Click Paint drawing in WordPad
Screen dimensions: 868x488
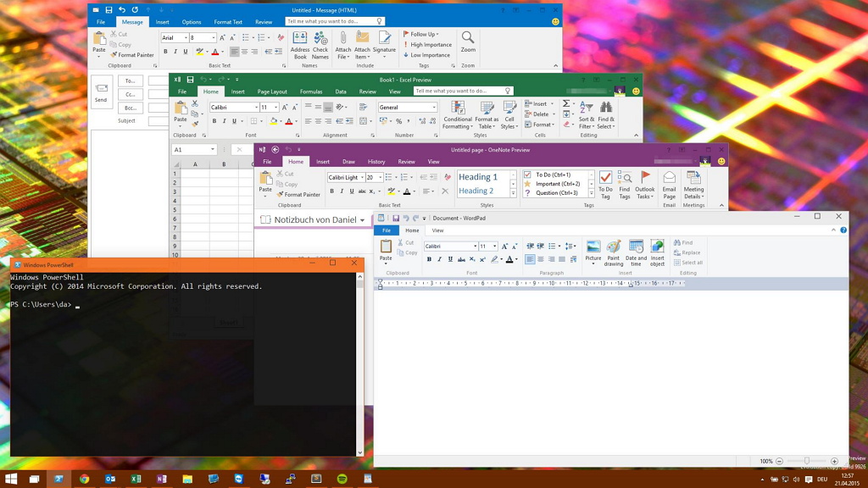pyautogui.click(x=614, y=253)
